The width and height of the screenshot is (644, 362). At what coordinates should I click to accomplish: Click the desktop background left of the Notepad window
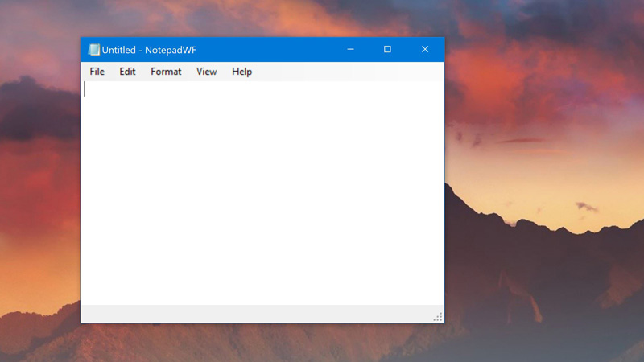(x=40, y=180)
